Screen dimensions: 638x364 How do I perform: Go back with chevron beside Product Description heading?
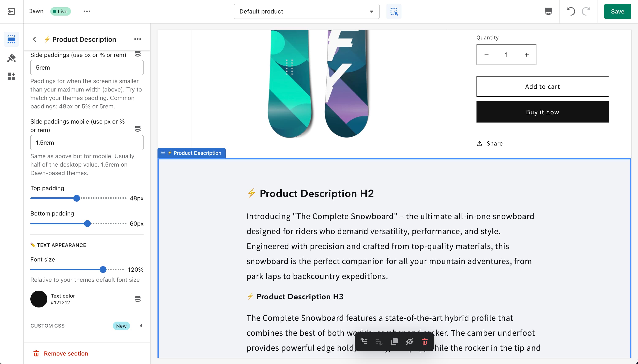point(35,39)
